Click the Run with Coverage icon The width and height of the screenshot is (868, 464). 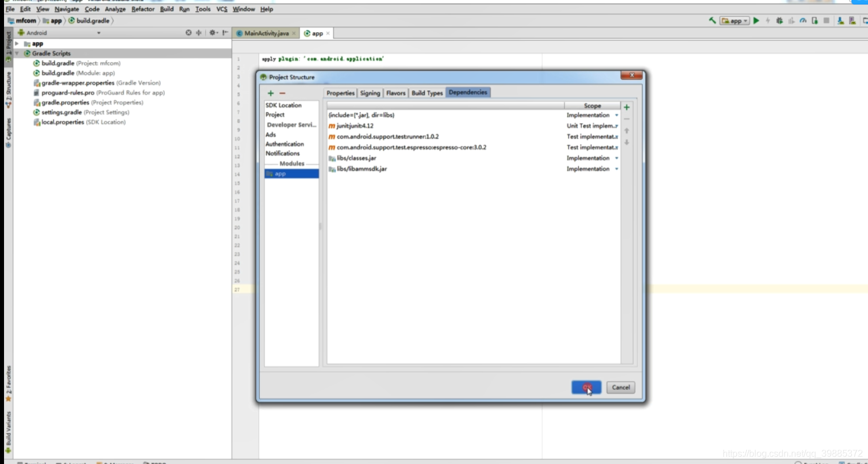[x=792, y=21]
